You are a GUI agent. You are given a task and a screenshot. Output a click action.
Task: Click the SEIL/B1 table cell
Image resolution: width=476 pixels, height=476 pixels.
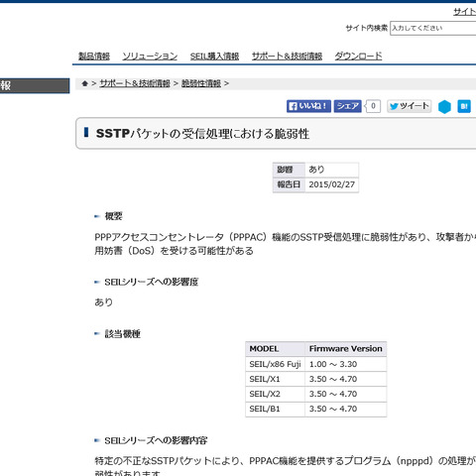pyautogui.click(x=275, y=409)
